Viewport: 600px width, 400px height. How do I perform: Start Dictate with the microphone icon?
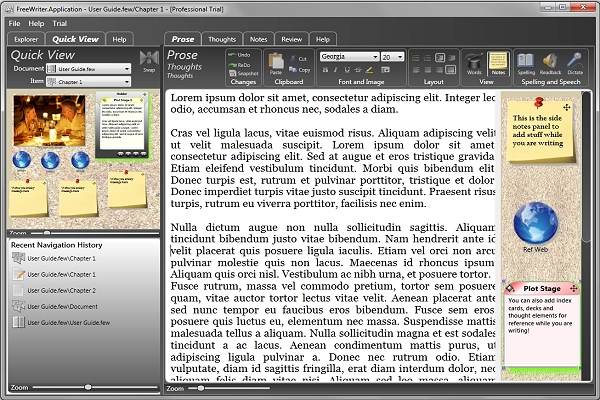(x=575, y=64)
